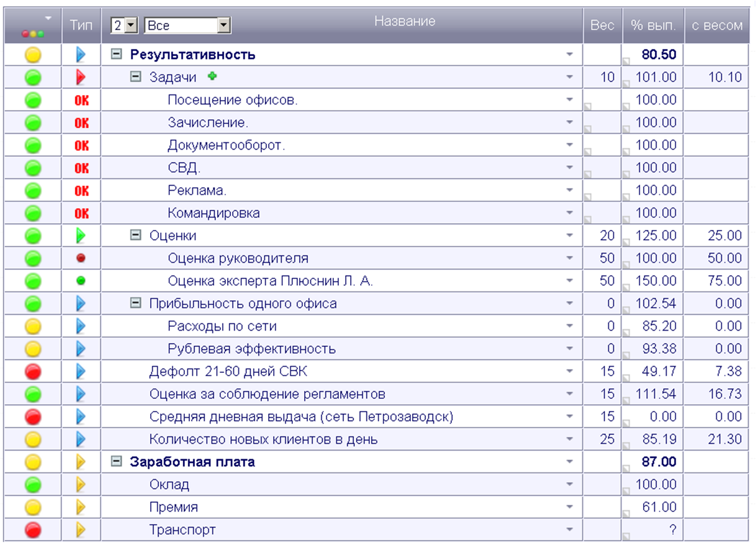Viewport: 756px width, 545px height.
Task: Select the Оклад row name
Action: click(x=169, y=484)
